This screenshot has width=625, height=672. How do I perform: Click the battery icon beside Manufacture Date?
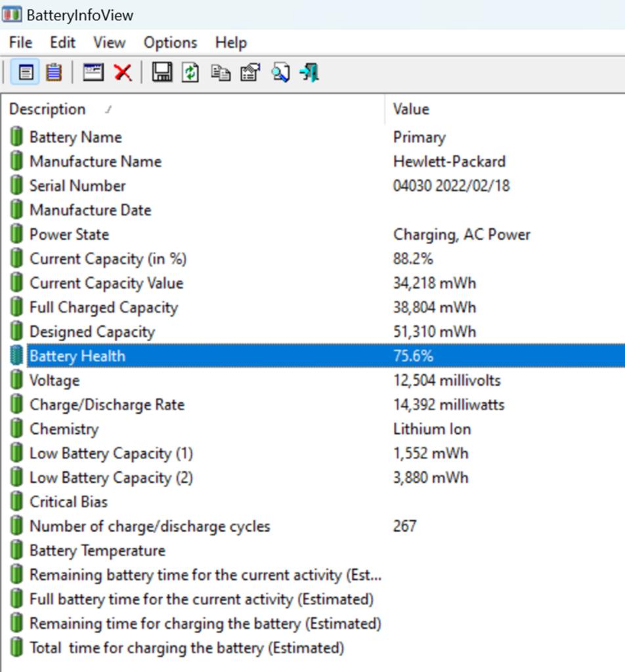coord(16,210)
